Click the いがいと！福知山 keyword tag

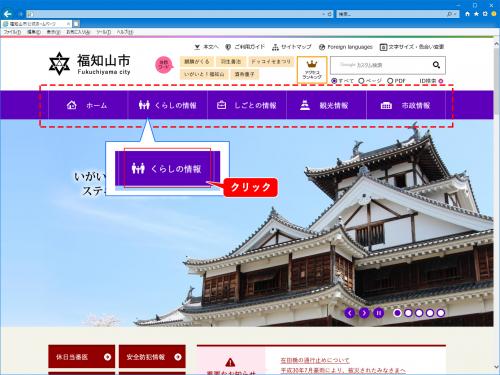(x=204, y=74)
